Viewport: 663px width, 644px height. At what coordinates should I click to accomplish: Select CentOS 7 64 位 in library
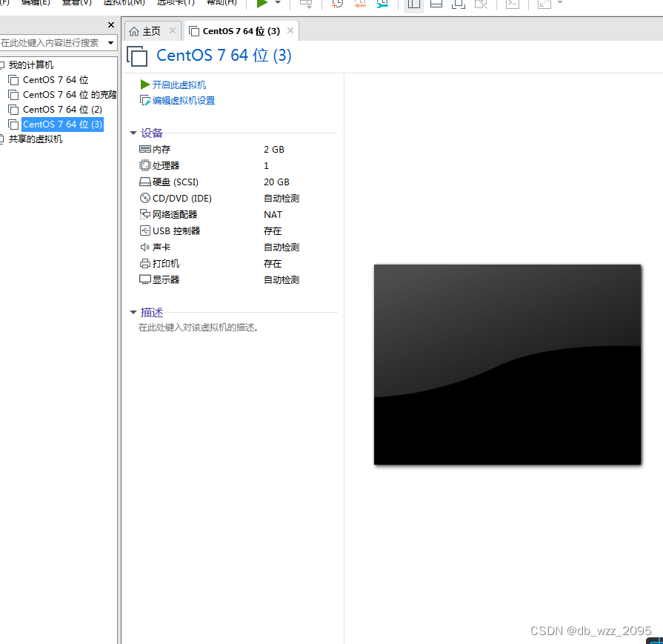point(56,80)
